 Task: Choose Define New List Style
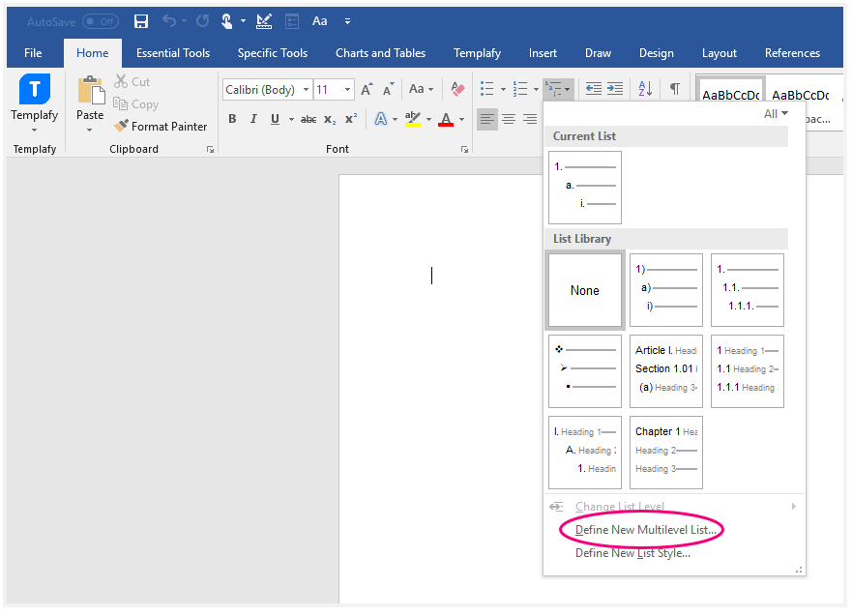tap(633, 553)
